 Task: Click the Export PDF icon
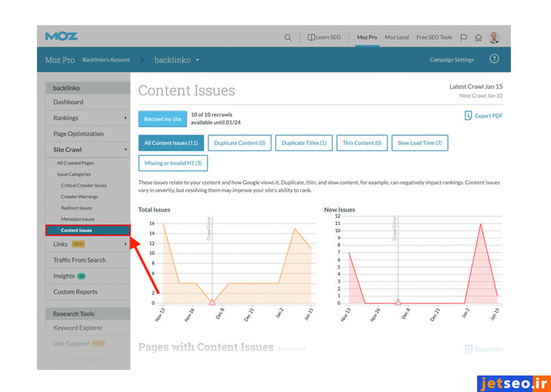pyautogui.click(x=468, y=116)
